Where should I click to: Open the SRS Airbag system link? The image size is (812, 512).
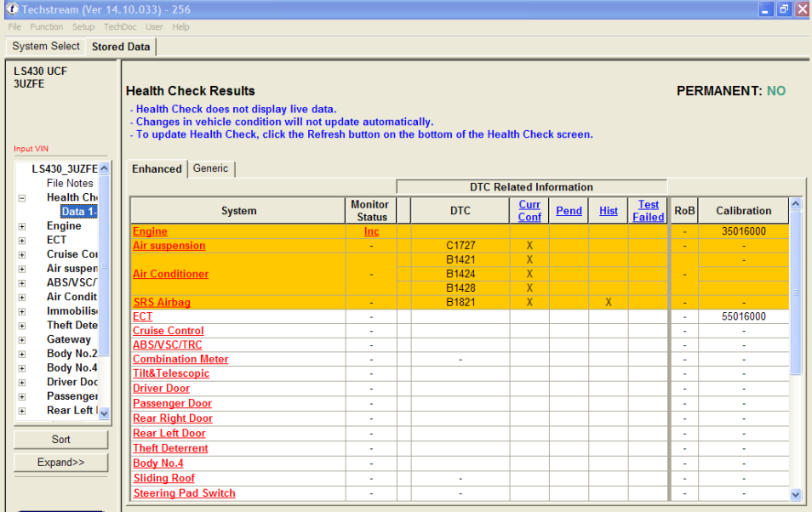coord(162,303)
